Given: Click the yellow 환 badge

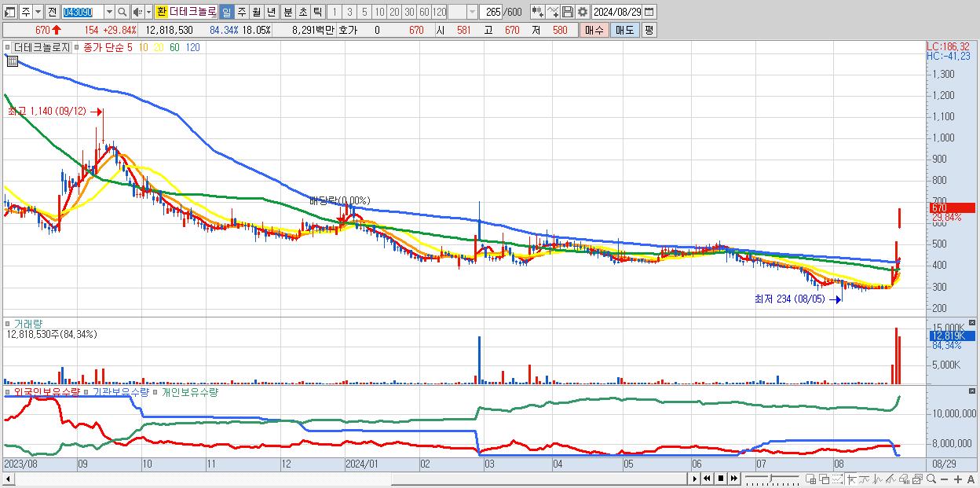Looking at the screenshot, I should (162, 12).
